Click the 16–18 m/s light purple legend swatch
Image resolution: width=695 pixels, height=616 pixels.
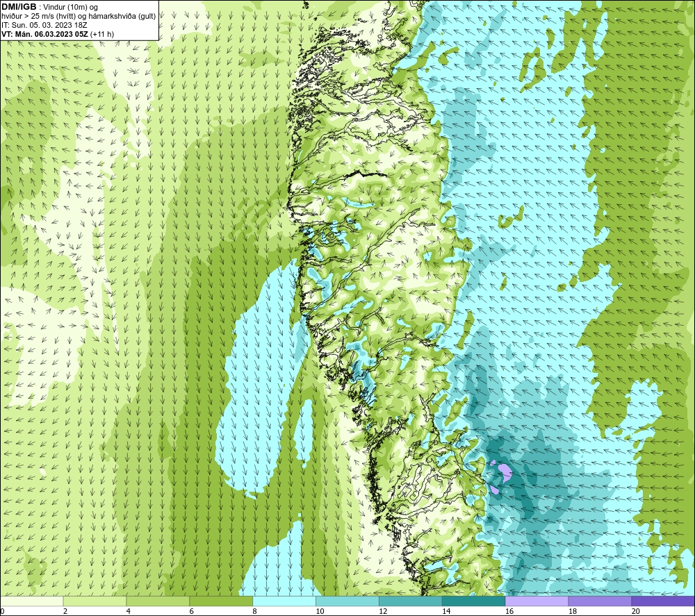(x=537, y=601)
